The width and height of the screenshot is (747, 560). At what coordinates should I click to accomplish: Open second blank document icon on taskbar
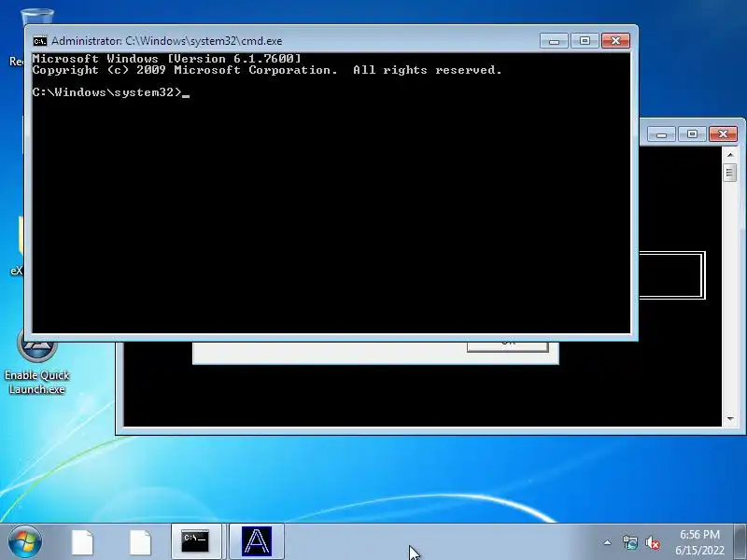(141, 542)
